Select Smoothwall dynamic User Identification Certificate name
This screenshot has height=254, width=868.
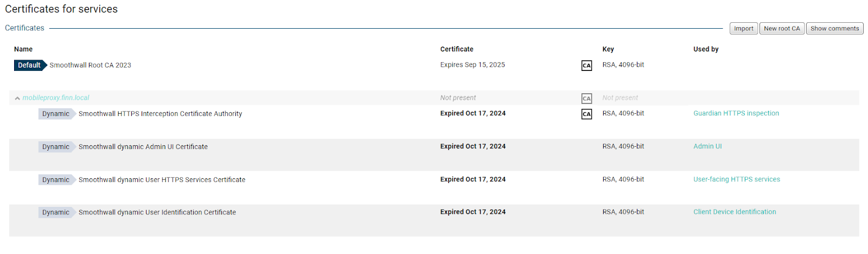157,213
